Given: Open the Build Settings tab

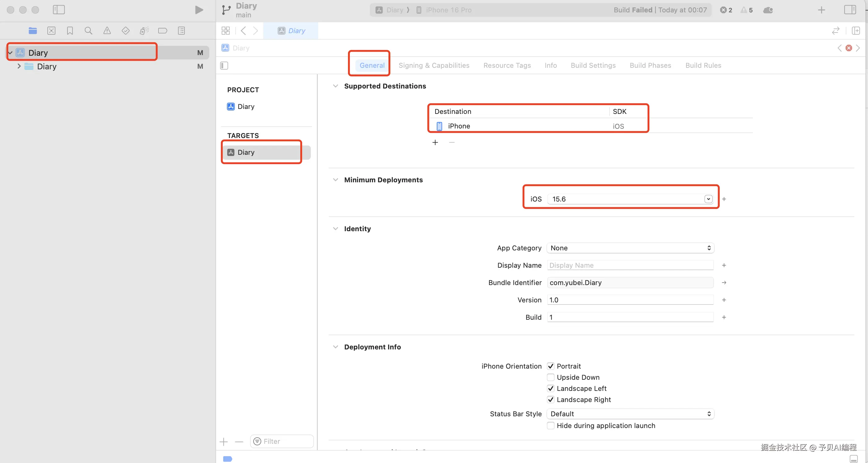Looking at the screenshot, I should pyautogui.click(x=593, y=65).
